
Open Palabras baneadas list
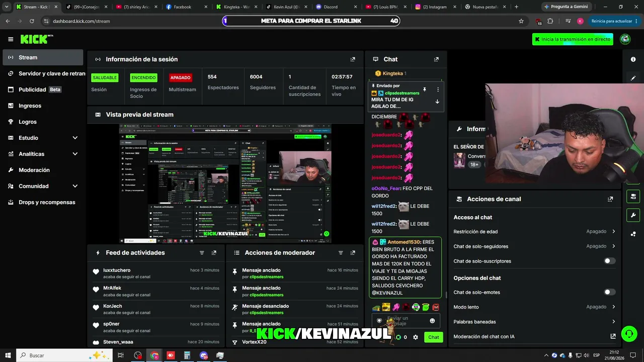[534, 322]
